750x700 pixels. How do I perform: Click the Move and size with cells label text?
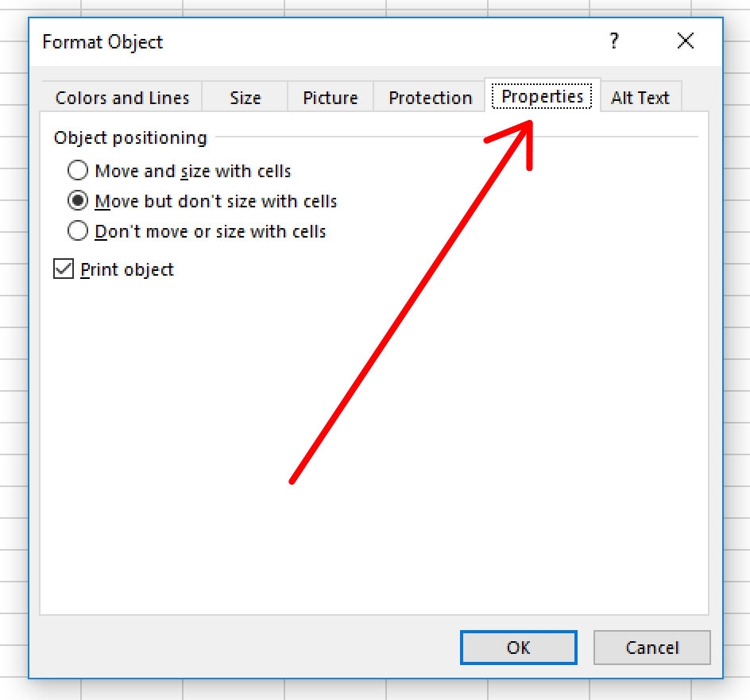(x=193, y=171)
